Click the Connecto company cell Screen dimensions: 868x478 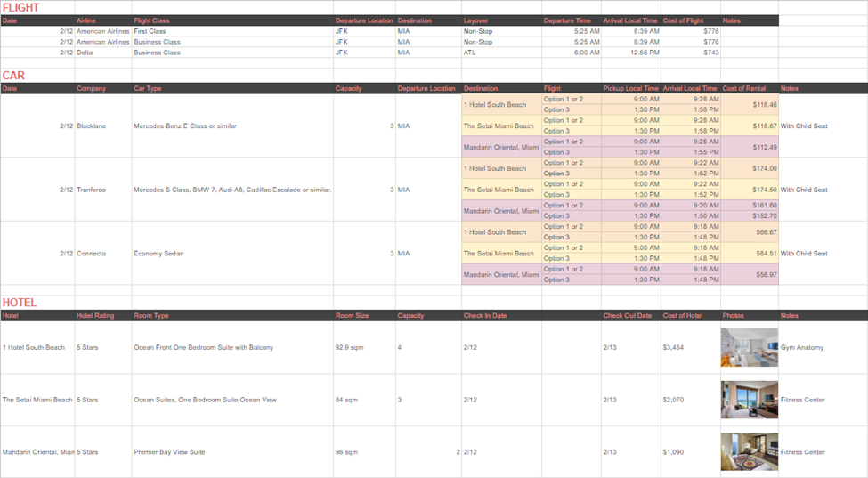(x=103, y=254)
